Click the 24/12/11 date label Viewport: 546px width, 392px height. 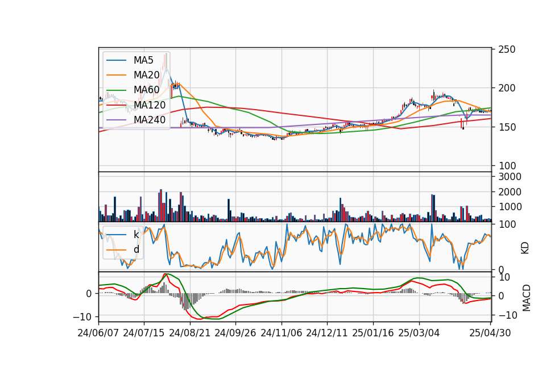point(327,333)
